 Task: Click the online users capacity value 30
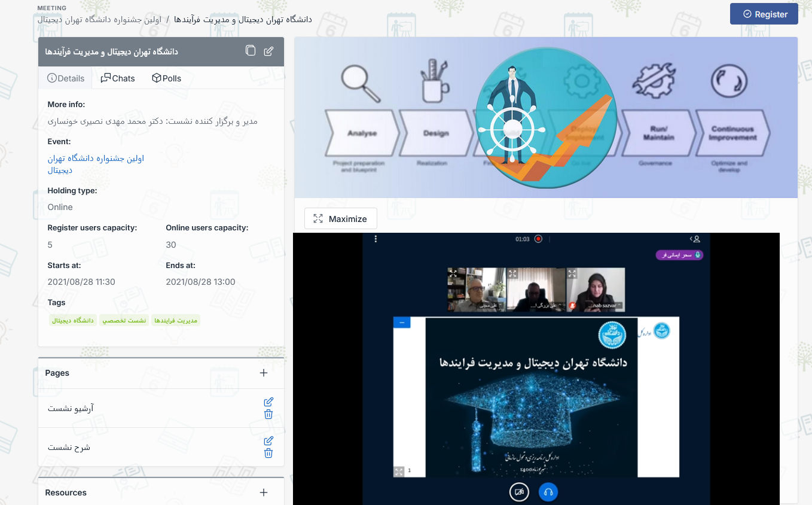click(171, 245)
